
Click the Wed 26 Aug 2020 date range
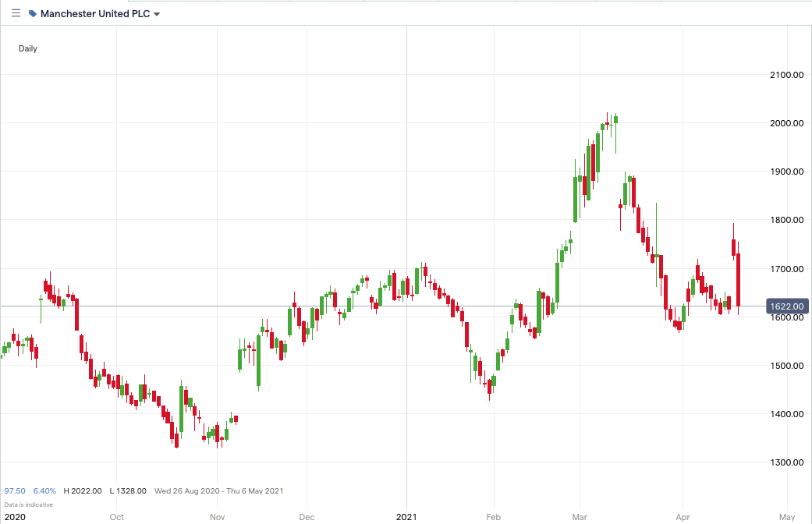(x=219, y=491)
